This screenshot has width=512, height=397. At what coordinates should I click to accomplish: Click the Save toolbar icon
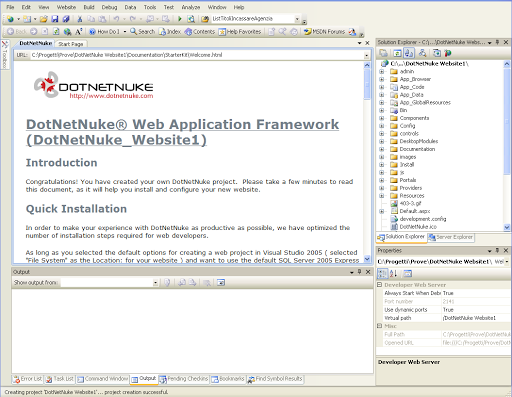pyautogui.click(x=55, y=19)
